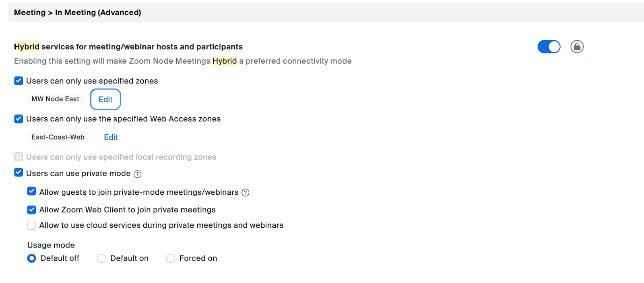Uncheck Users can use private mode
The image size is (644, 283).
tap(19, 173)
